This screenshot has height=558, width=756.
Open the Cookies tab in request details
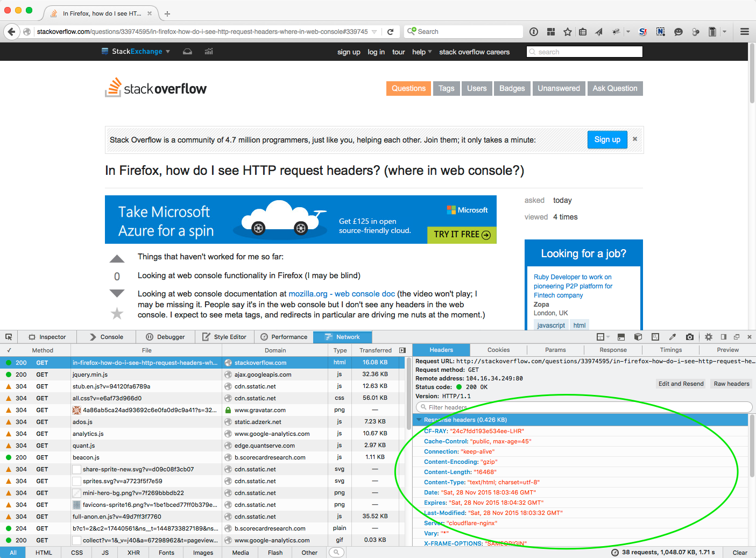click(x=498, y=350)
